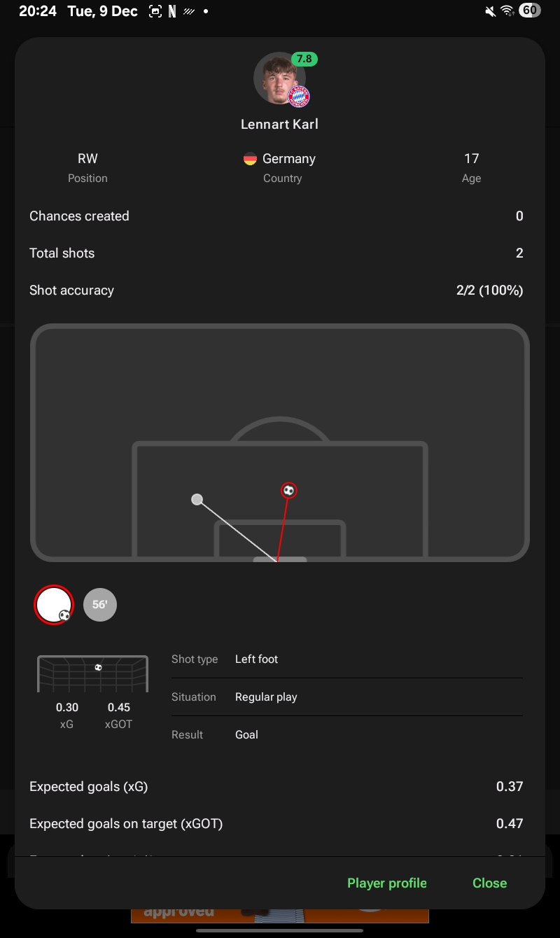
Task: Close the player stats dialog
Action: pyautogui.click(x=489, y=883)
